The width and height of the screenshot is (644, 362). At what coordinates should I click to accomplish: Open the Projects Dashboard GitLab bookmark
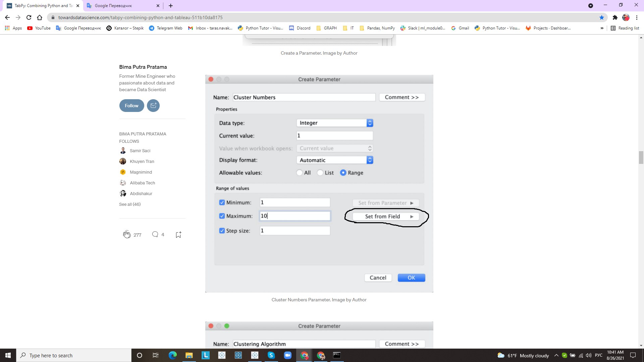coord(548,28)
